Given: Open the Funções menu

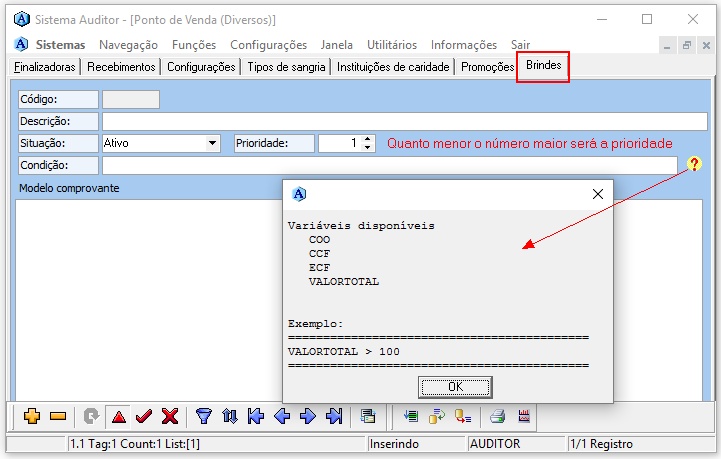Looking at the screenshot, I should pyautogui.click(x=194, y=45).
